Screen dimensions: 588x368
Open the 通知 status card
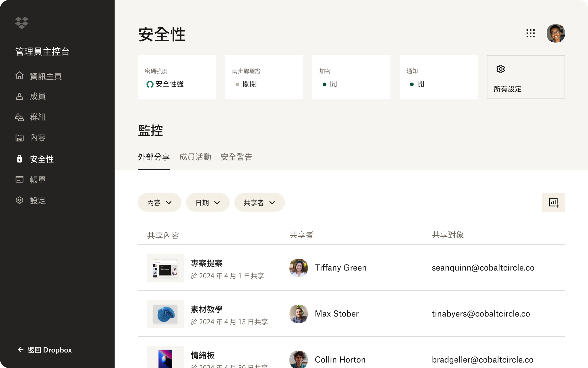click(439, 77)
